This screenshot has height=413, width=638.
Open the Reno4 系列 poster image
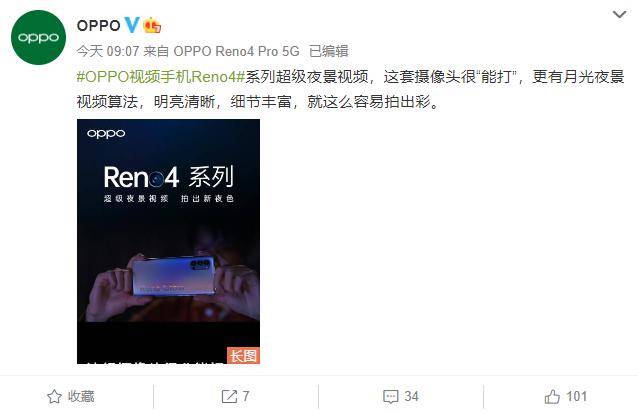[168, 241]
